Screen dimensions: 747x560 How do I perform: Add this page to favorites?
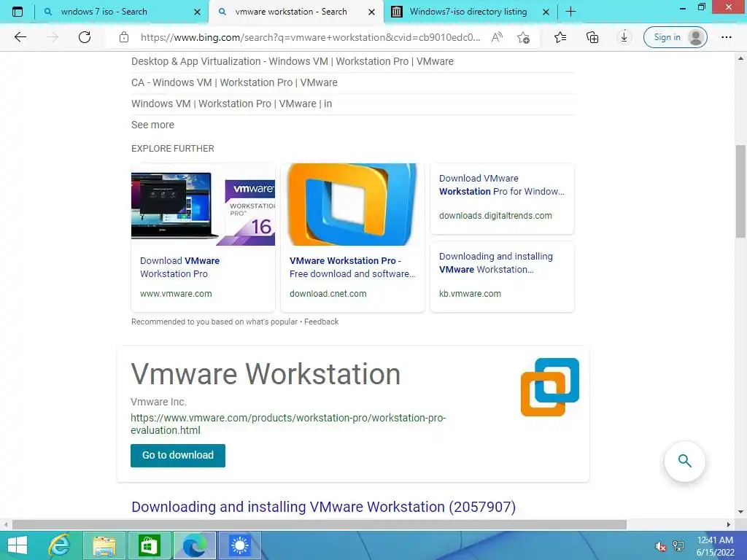click(x=524, y=37)
